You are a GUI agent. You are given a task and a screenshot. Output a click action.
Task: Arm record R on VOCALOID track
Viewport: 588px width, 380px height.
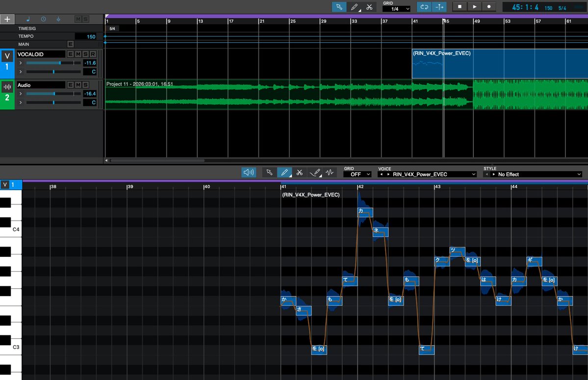coord(93,54)
